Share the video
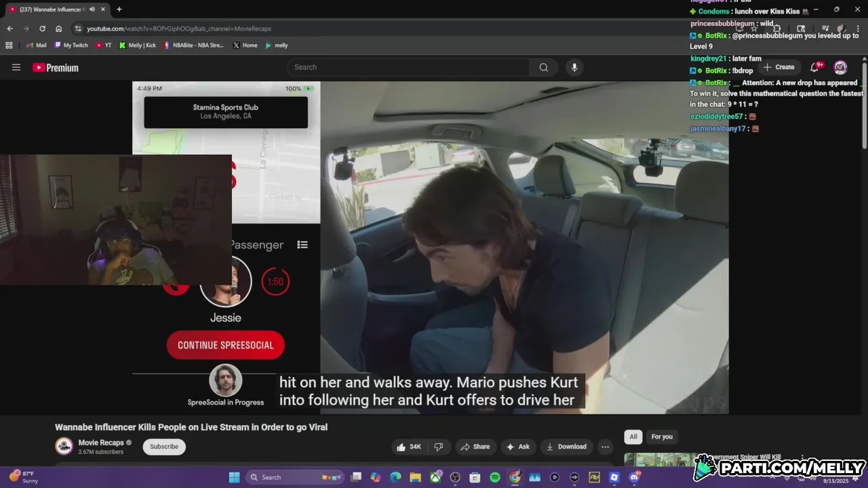The image size is (868, 488). point(475,447)
